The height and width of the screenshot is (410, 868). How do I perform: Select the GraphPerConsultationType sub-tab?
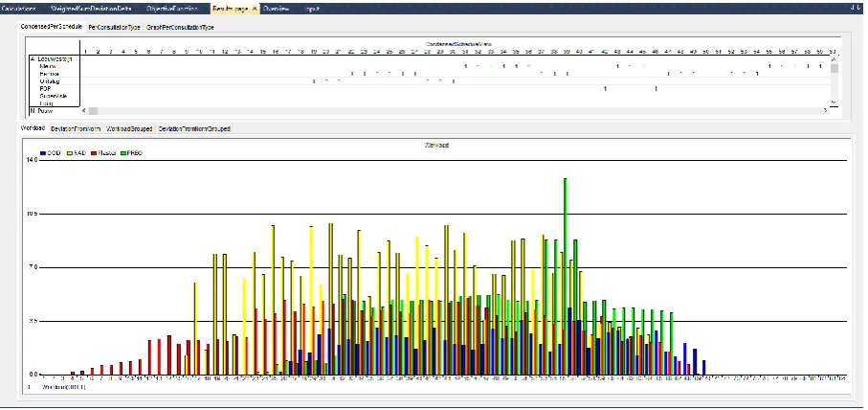180,27
